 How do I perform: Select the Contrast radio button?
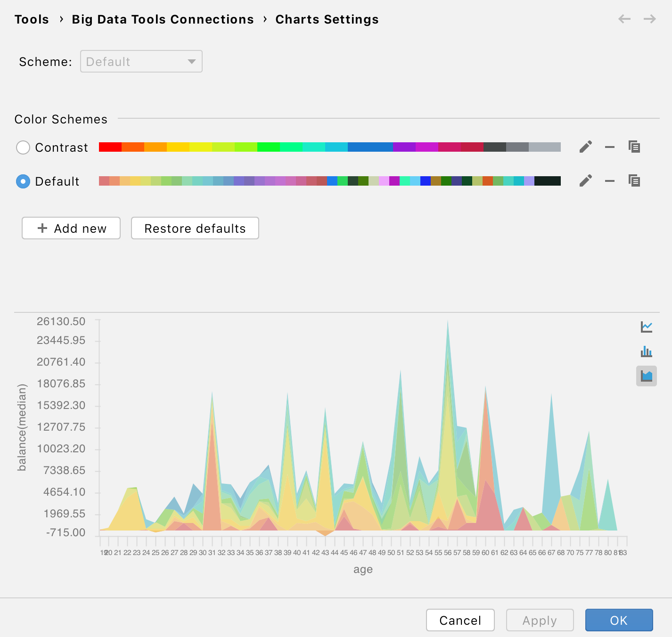coord(23,147)
